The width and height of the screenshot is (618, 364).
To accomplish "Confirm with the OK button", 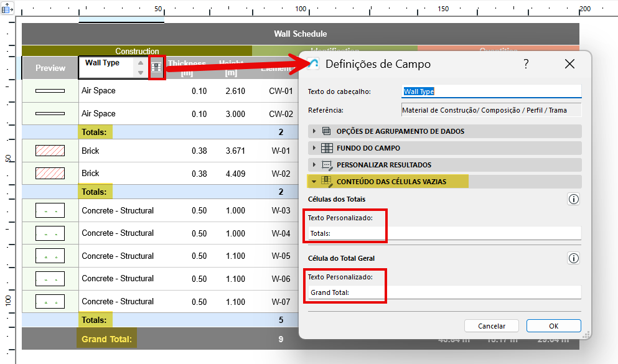I will click(554, 326).
